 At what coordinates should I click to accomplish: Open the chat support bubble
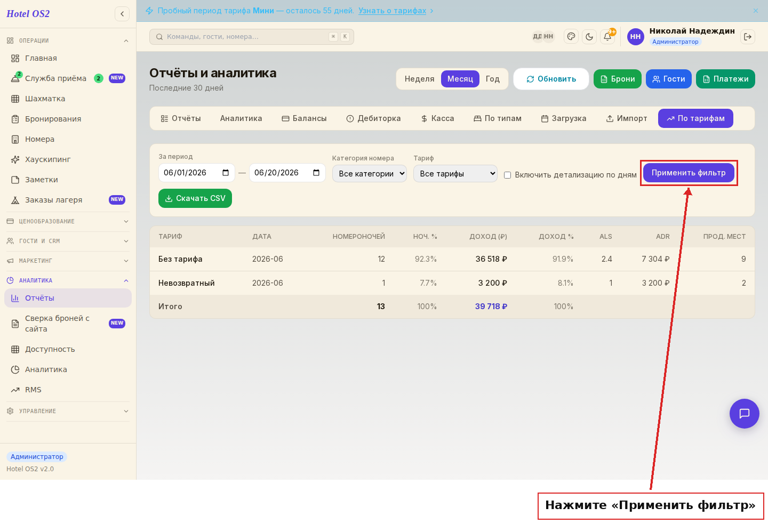pyautogui.click(x=745, y=414)
